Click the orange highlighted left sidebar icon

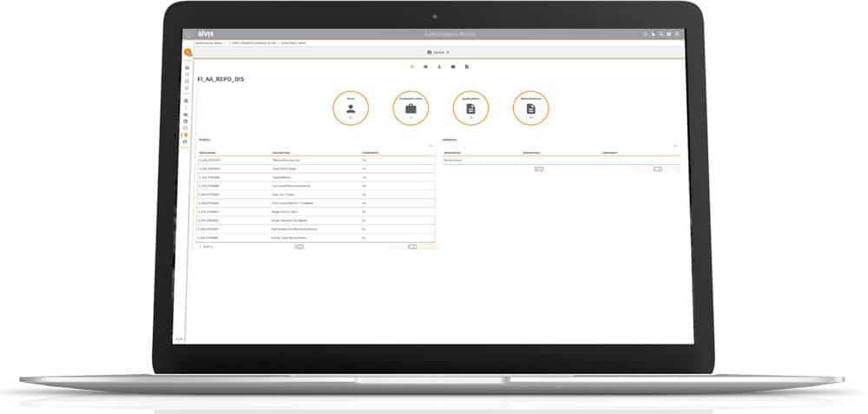click(186, 135)
